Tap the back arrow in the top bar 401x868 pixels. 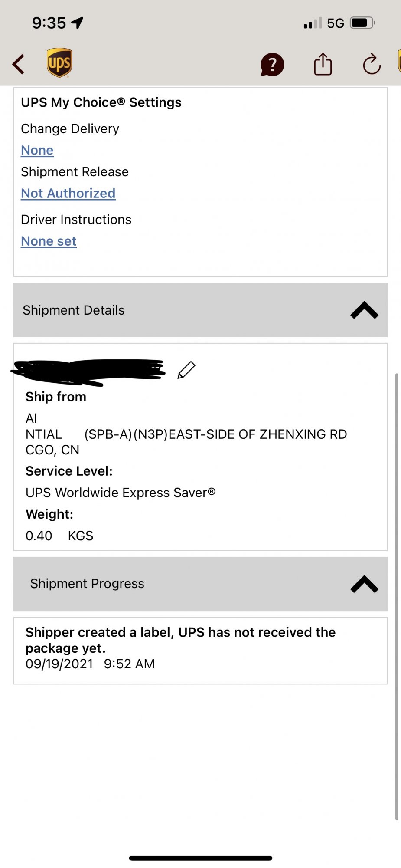(x=19, y=64)
